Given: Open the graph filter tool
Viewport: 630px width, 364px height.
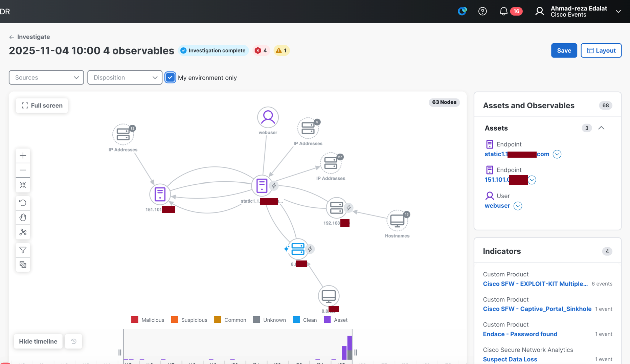Looking at the screenshot, I should click(x=23, y=250).
